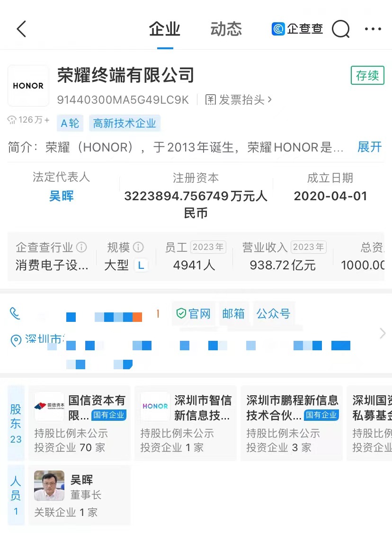Image resolution: width=392 pixels, height=533 pixels.
Task: Open the 公众号 button
Action: click(273, 313)
